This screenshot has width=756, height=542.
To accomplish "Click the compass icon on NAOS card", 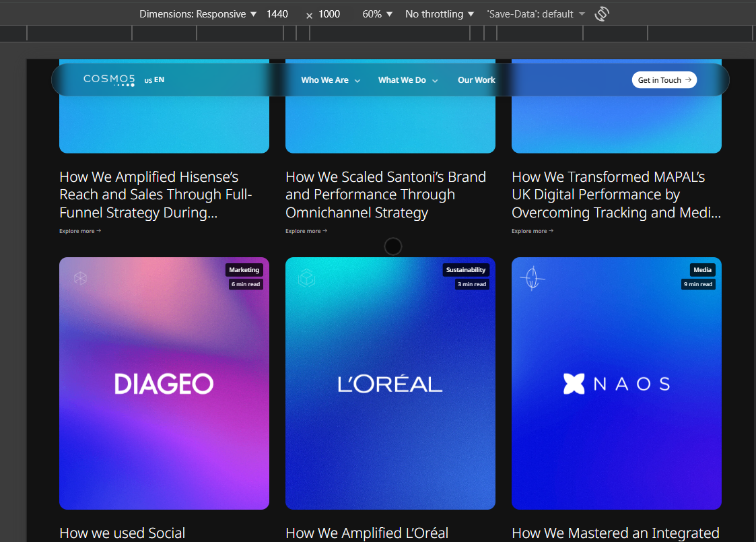I will [532, 278].
